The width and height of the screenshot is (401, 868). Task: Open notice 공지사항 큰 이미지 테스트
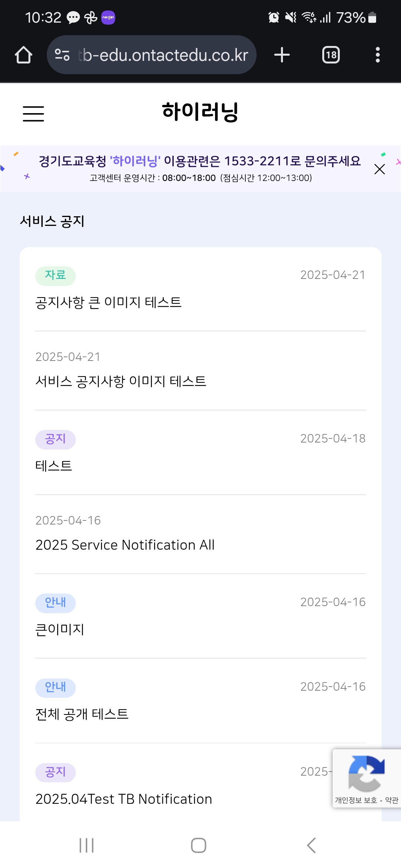pos(200,289)
